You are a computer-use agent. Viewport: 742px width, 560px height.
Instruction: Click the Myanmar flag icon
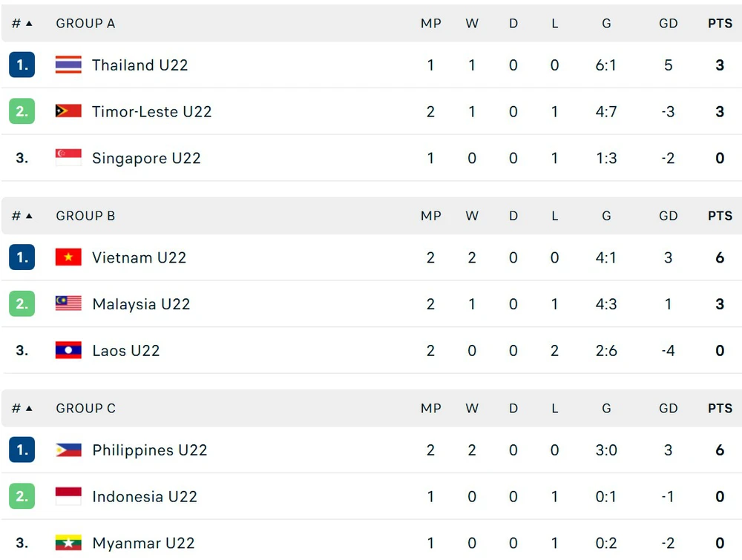68,543
